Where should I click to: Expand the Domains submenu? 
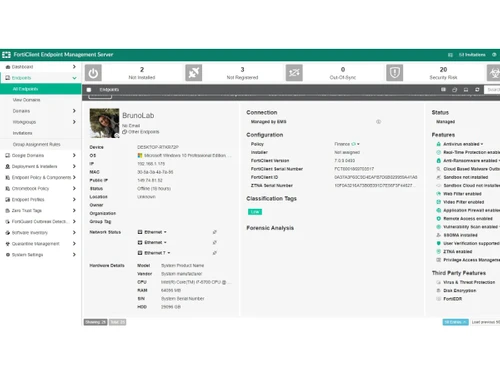coord(74,111)
